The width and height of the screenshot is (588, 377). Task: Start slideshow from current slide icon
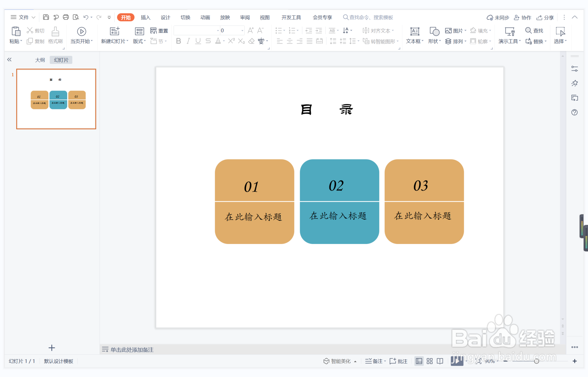tap(81, 31)
